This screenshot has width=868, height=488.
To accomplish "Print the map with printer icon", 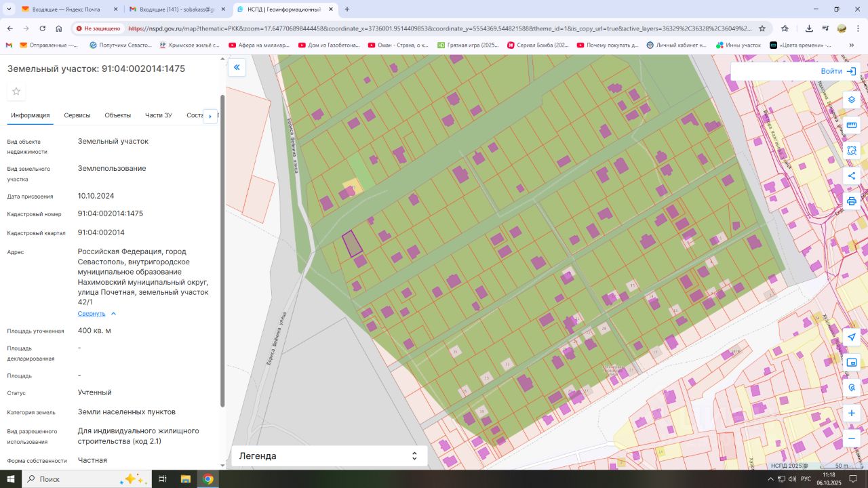I will [x=852, y=201].
